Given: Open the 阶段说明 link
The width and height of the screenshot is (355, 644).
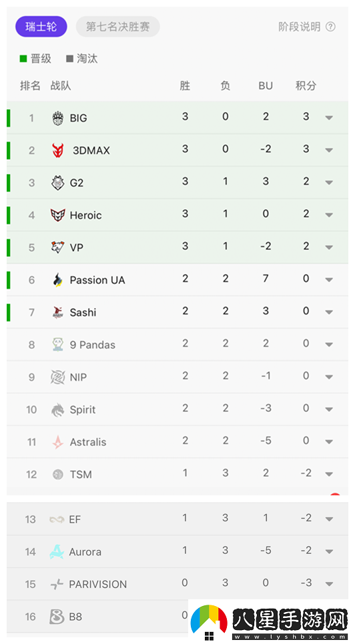Looking at the screenshot, I should 300,27.
